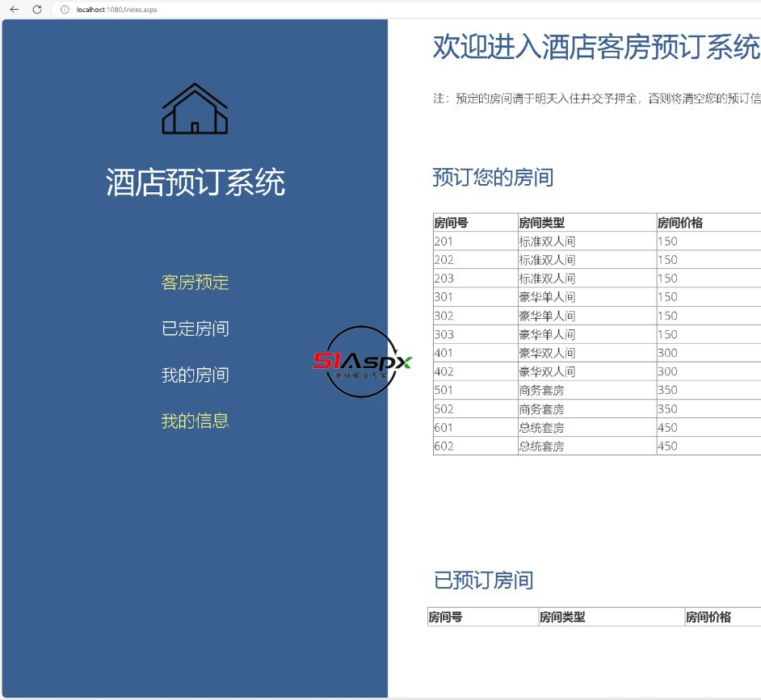Open the 已定房间 menu item
Screen dimensions: 761x700
195,329
